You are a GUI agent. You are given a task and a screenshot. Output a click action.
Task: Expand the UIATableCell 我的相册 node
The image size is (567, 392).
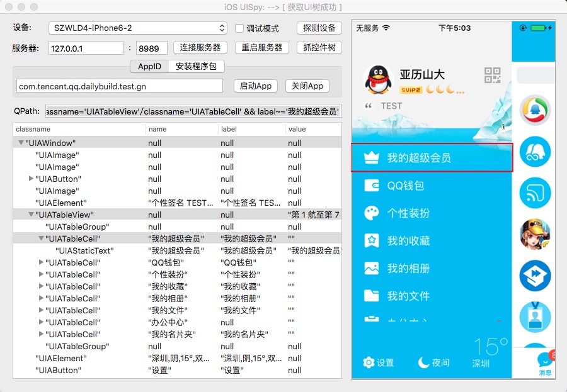(41, 298)
